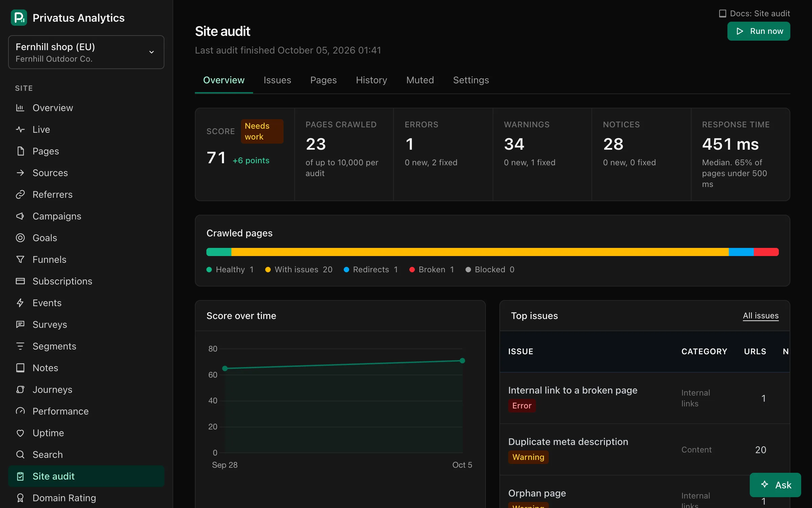Expand the Fernhill shop (EU) site selector
This screenshot has width=812, height=508.
(86, 52)
